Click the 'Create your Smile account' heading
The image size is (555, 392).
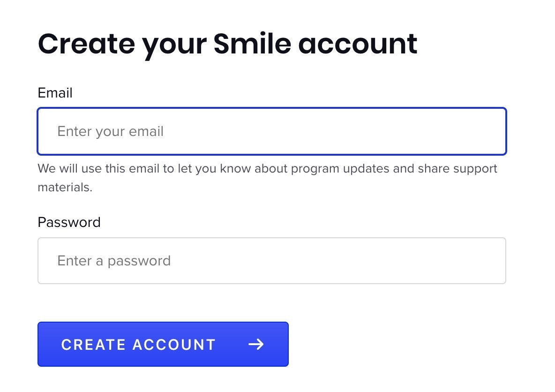click(227, 44)
